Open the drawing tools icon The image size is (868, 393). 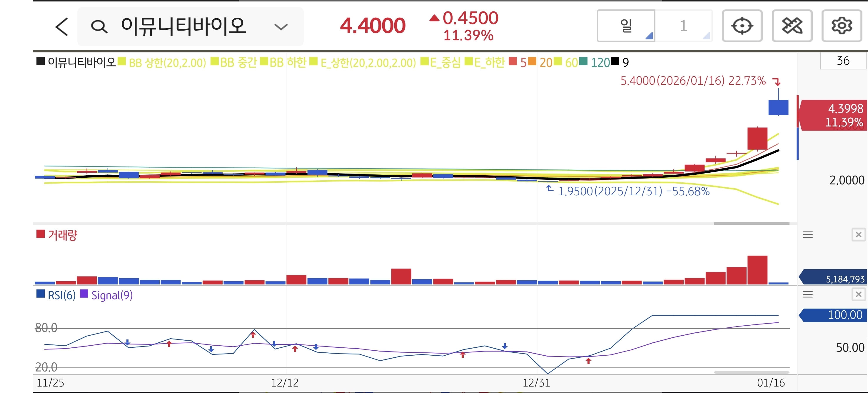pos(792,26)
